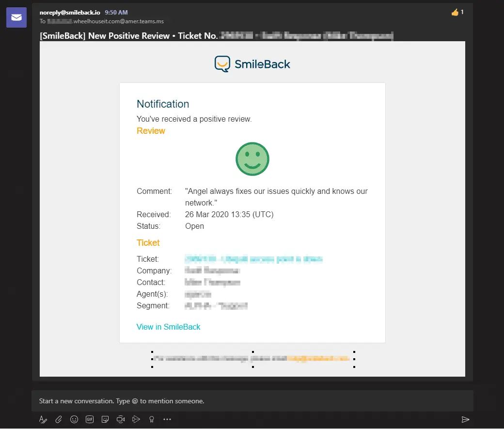Click text You've received a positive review
This screenshot has height=429, width=504.
(194, 119)
